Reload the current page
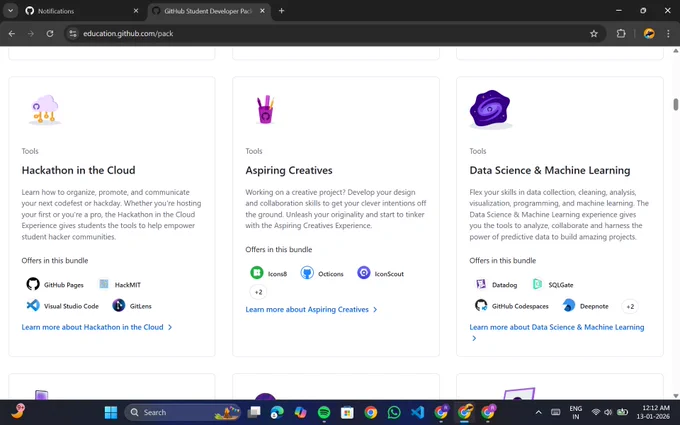 point(50,33)
